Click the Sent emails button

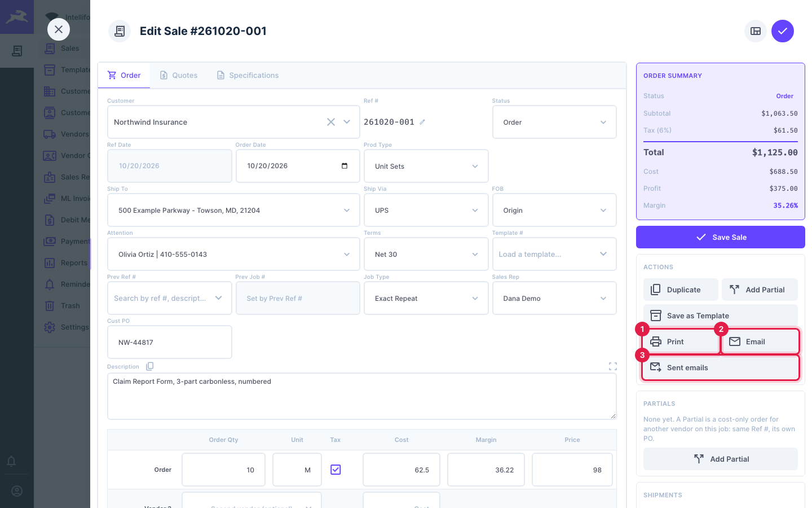pyautogui.click(x=721, y=367)
